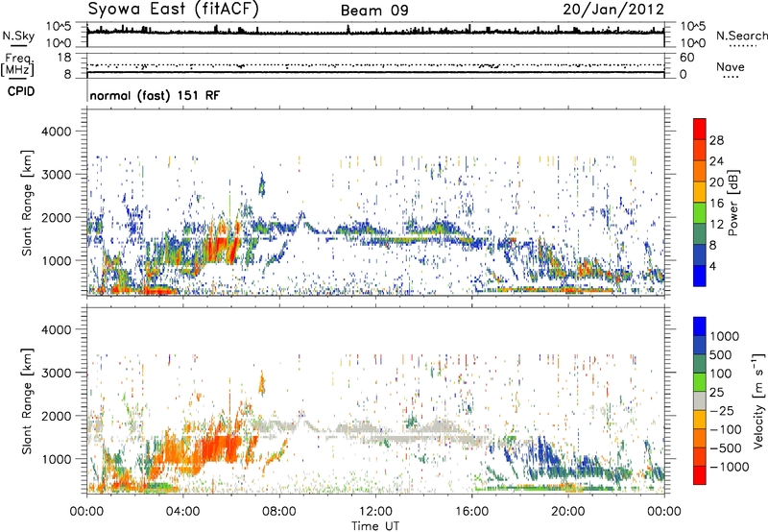This screenshot has height=532, width=768.
Task: Click the '-1000' velocity color bar label
Action: click(729, 467)
